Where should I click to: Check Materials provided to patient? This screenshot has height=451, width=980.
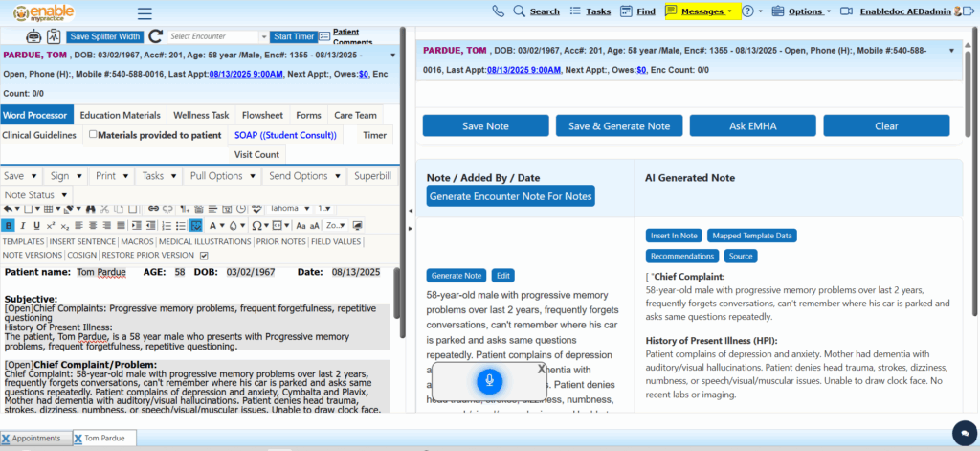pos(93,135)
